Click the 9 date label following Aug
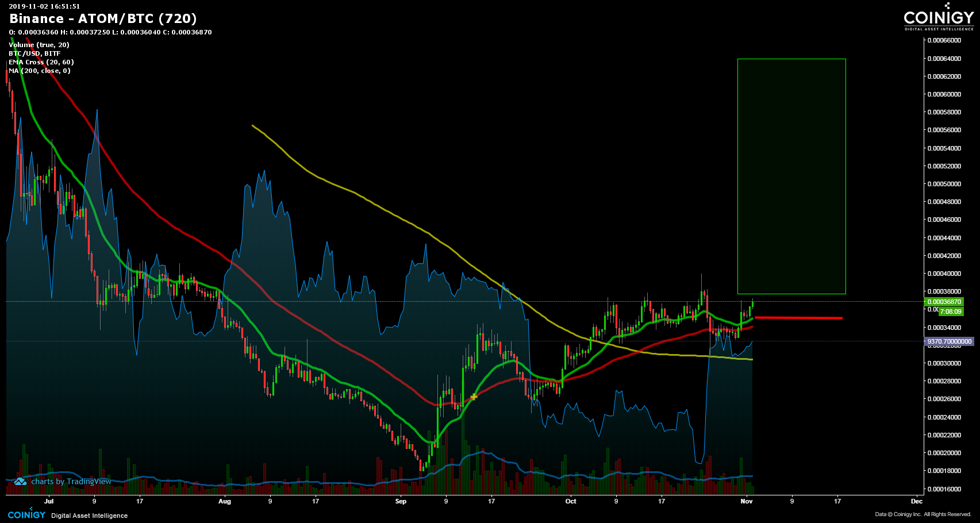This screenshot has height=523, width=980. click(x=270, y=501)
